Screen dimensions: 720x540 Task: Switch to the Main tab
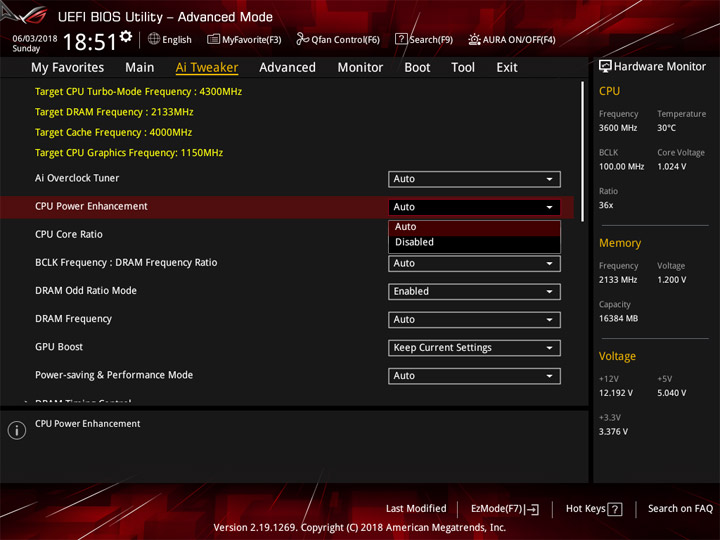tap(140, 68)
